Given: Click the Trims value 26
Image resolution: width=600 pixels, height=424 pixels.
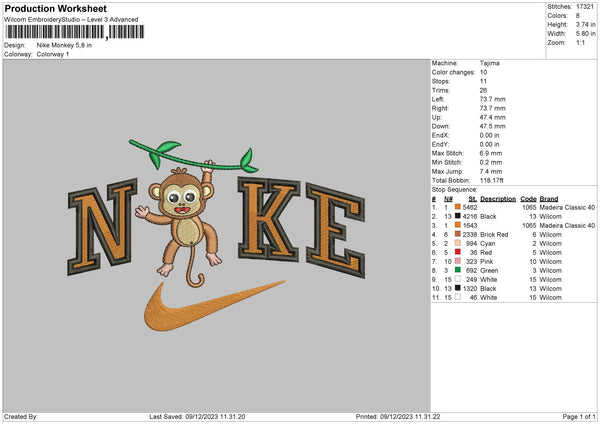Looking at the screenshot, I should 483,90.
